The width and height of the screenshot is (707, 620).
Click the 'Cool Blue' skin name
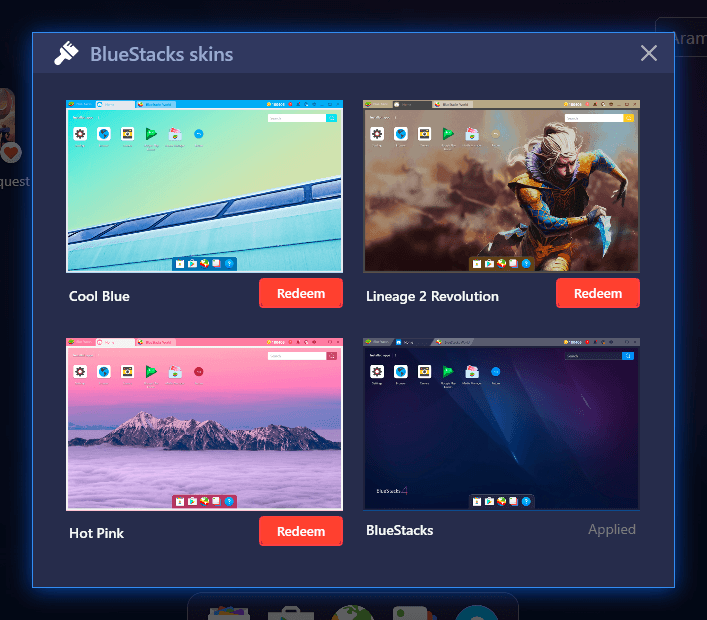tap(99, 296)
